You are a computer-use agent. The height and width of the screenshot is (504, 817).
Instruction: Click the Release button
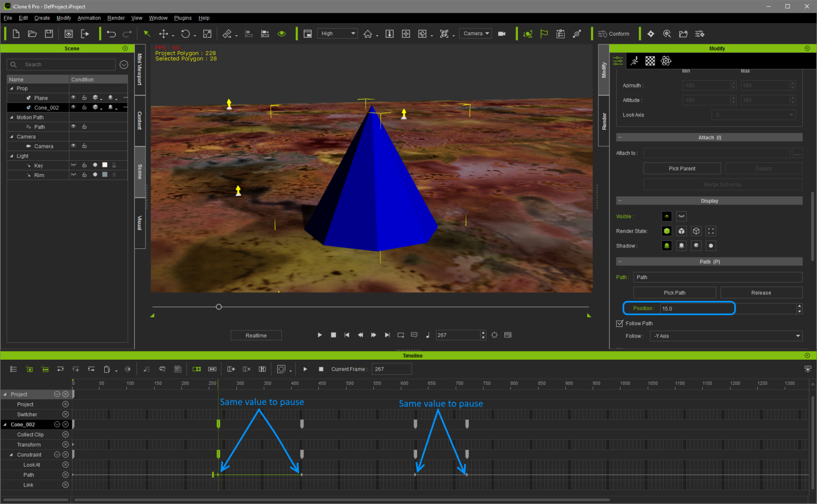[x=761, y=293]
